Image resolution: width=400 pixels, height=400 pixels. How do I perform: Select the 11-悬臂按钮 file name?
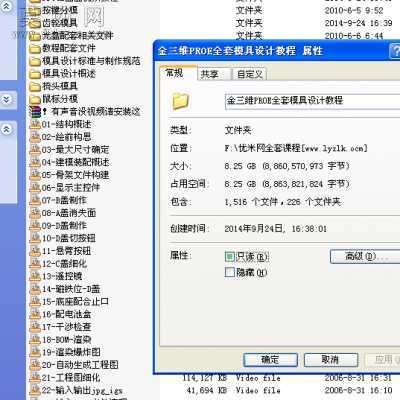(x=67, y=251)
